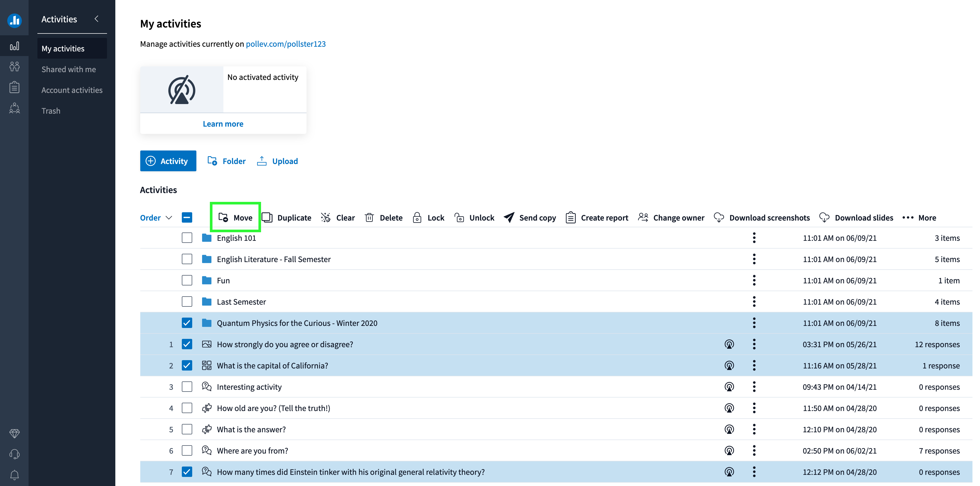Click the Upload button

277,161
